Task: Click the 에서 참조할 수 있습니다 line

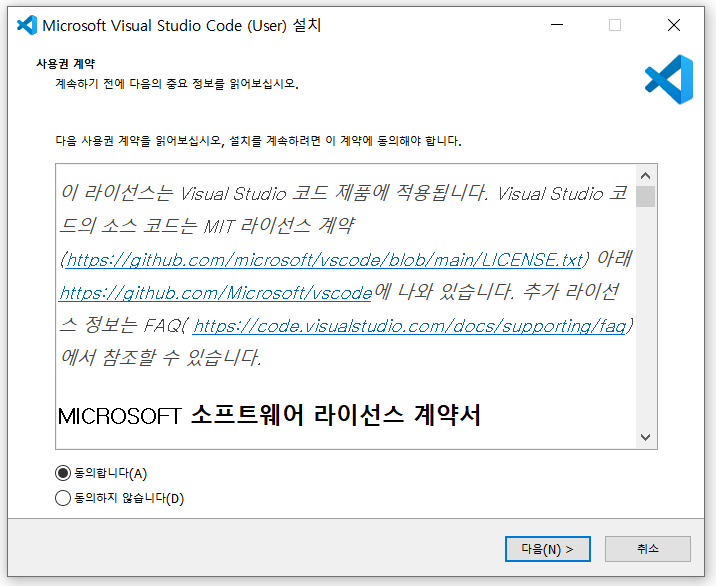Action: [x=161, y=358]
